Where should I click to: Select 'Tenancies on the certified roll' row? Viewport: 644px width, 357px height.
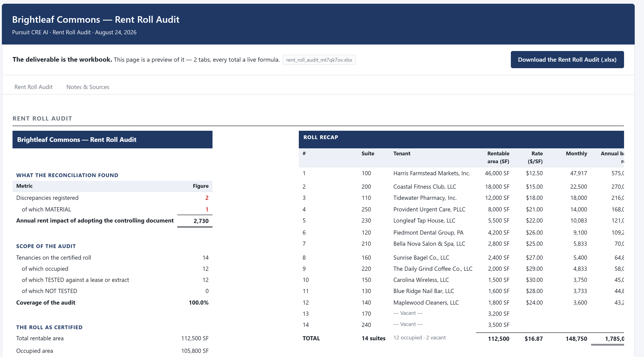(x=112, y=258)
